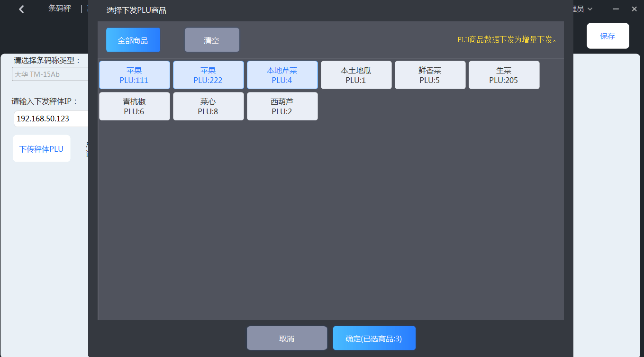The height and width of the screenshot is (357, 644).
Task: Expand the user dropdown chevron in title bar
Action: pyautogui.click(x=590, y=9)
